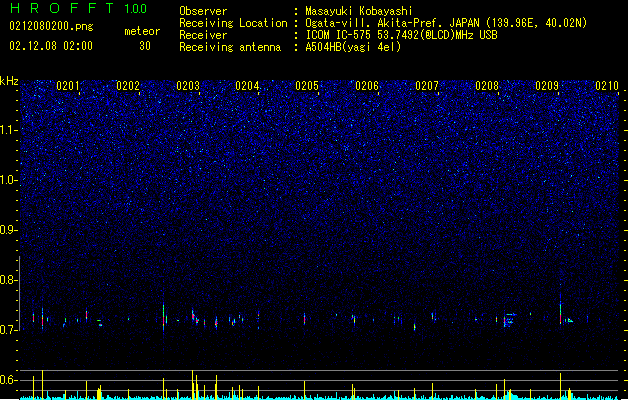Click the 0.6 kHz axis tick label
Image resolution: width=629 pixels, height=400 pixels.
click(x=8, y=380)
